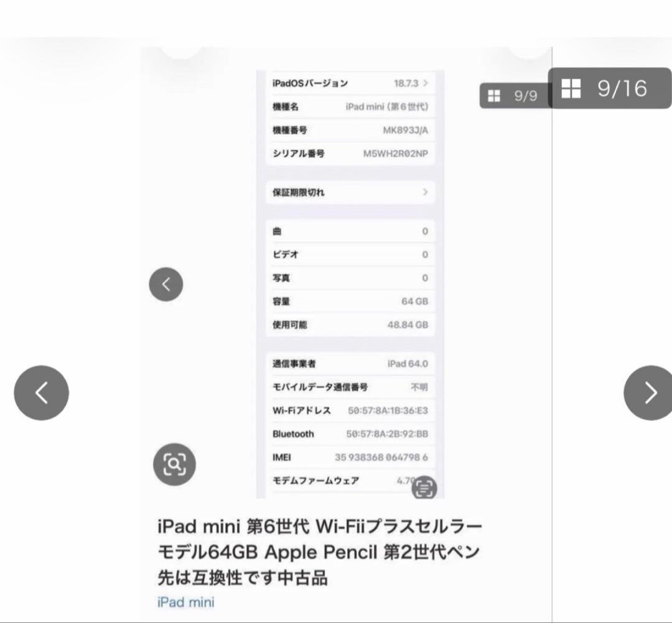Open the 保証期限切れ details row

tap(348, 193)
